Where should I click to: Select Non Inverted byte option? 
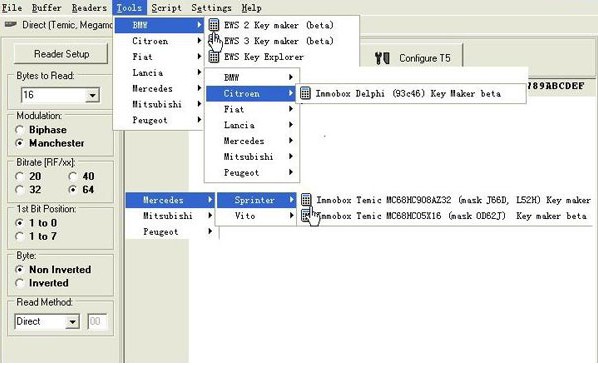[x=19, y=269]
